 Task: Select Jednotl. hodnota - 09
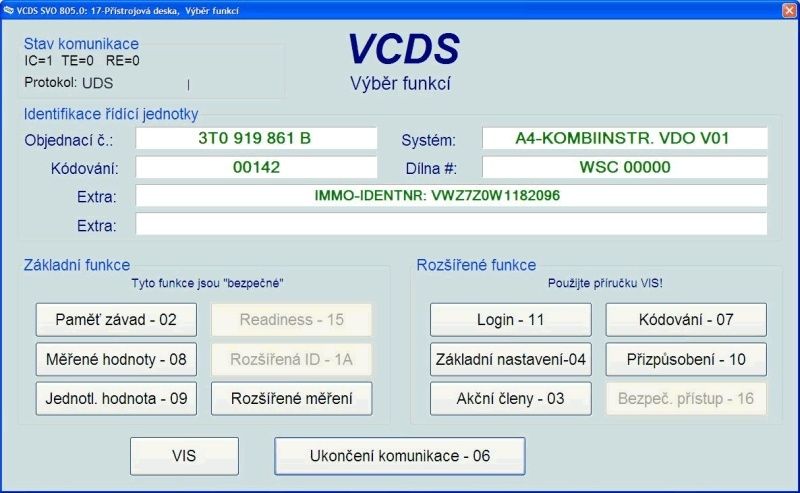[116, 398]
